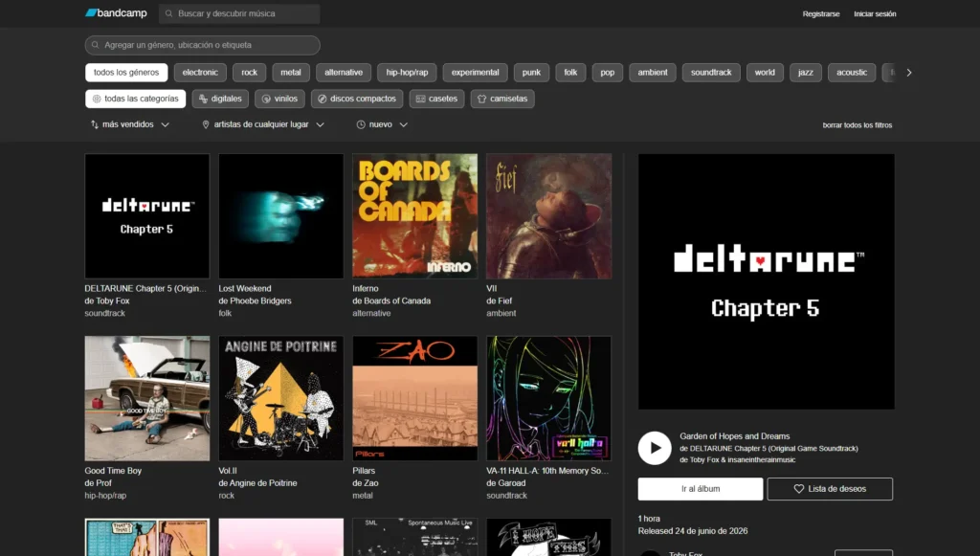Click Iniciar sesión link

[875, 13]
